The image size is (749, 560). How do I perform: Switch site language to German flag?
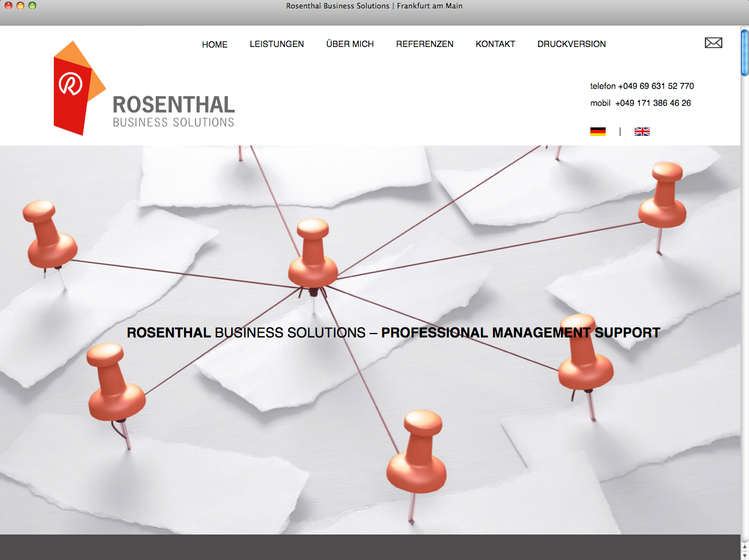(598, 131)
